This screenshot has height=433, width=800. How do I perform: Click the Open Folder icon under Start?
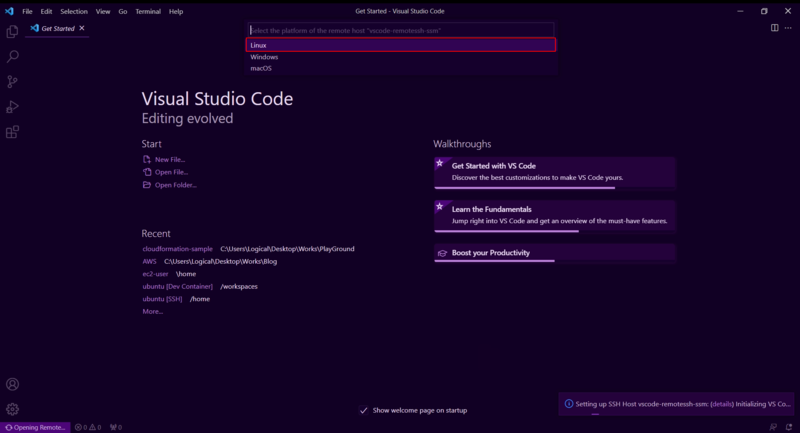[147, 185]
